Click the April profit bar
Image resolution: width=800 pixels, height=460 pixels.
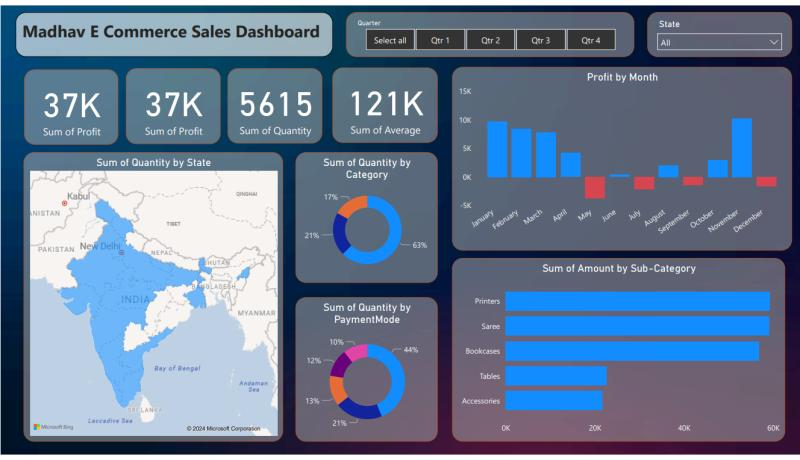coord(570,165)
